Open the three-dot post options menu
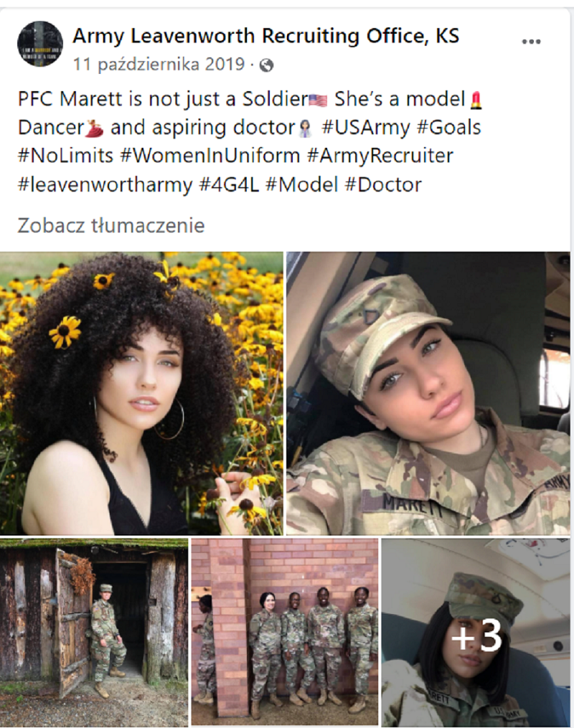574x728 pixels. tap(531, 42)
